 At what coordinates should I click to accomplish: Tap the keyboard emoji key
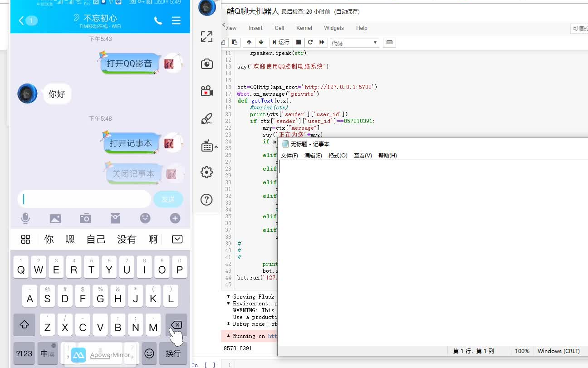[x=149, y=353]
